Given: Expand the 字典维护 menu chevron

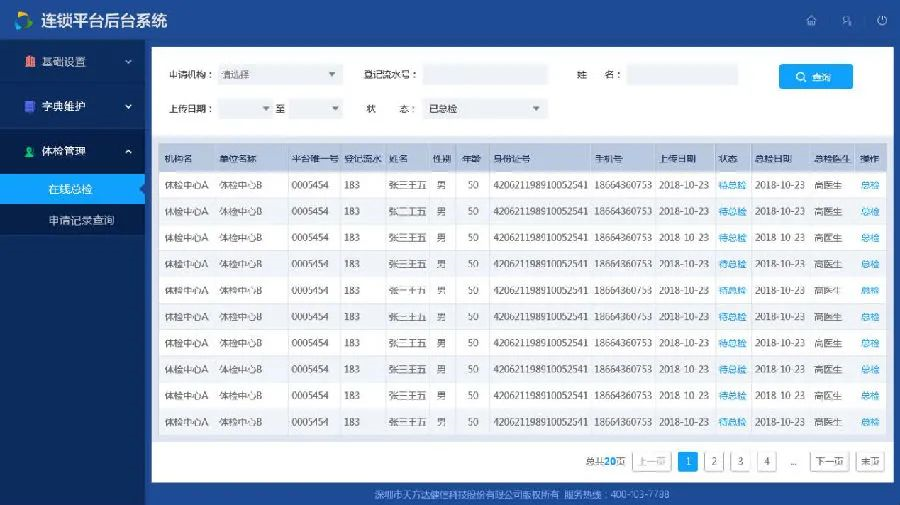Looking at the screenshot, I should pos(128,106).
